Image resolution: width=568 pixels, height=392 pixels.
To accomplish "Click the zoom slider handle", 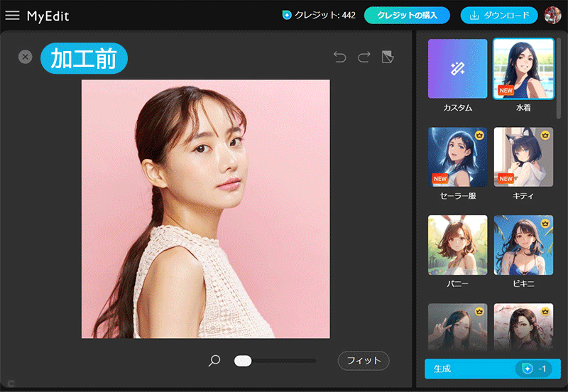I will pyautogui.click(x=243, y=361).
